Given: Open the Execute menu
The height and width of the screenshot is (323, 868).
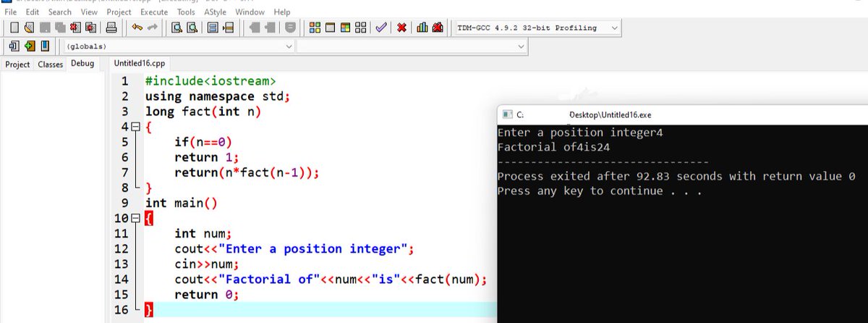Looking at the screenshot, I should click(x=154, y=12).
